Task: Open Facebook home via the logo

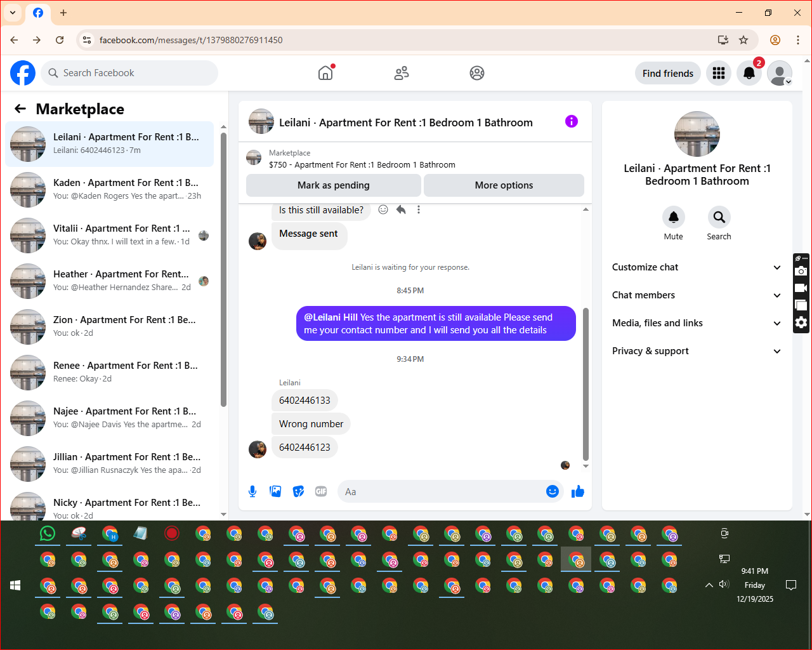Action: 23,73
